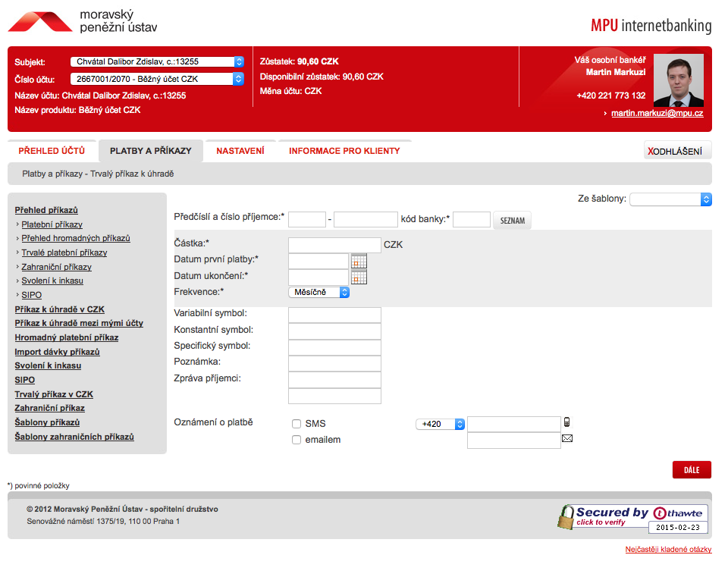The image size is (728, 577).
Task: Open +420 phone prefix dropdown
Action: [x=440, y=424]
